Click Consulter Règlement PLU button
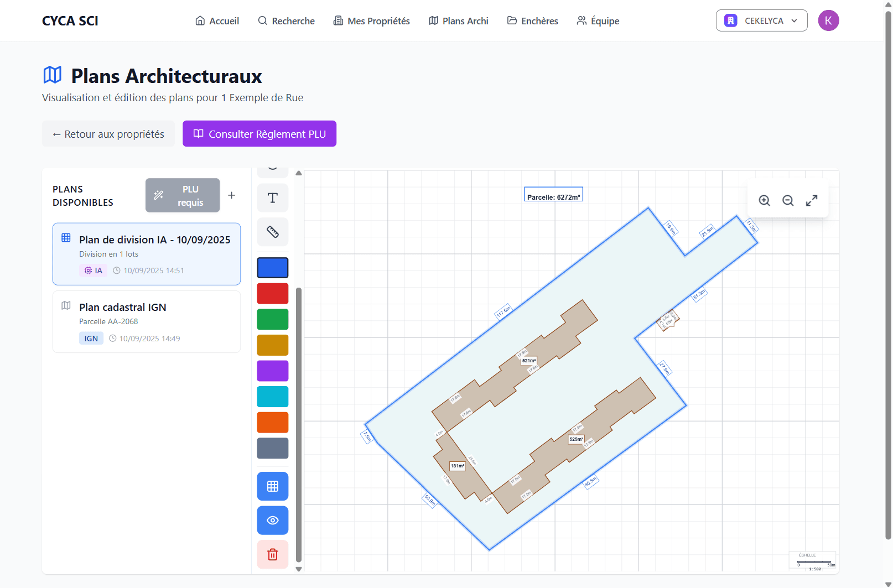 click(x=259, y=134)
